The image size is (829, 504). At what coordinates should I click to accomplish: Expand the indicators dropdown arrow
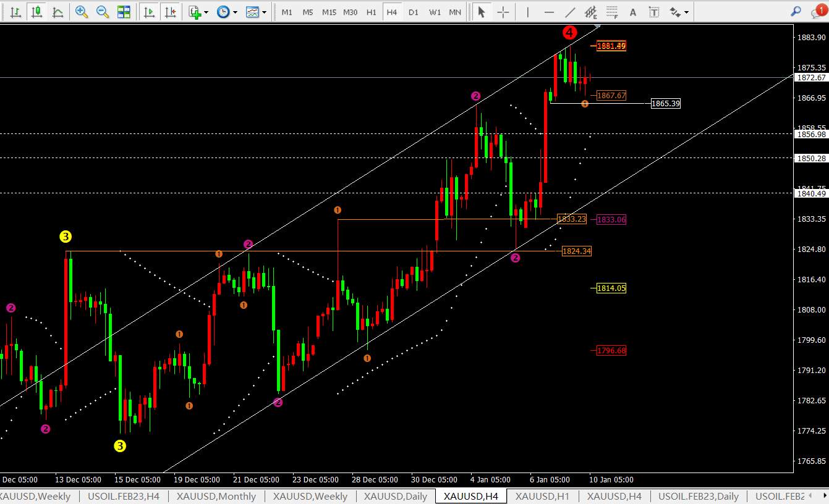click(206, 12)
